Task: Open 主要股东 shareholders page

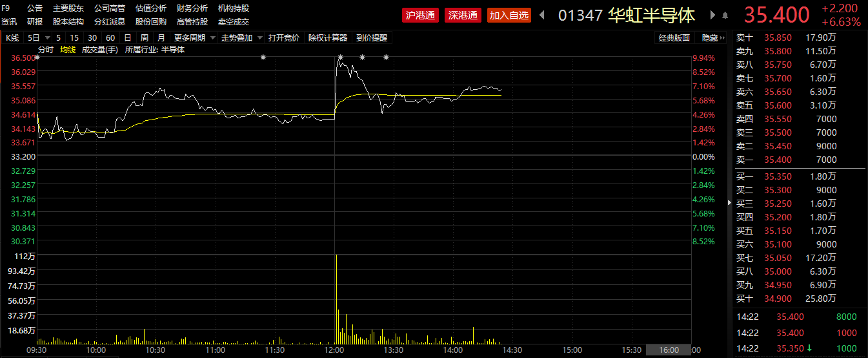Action: point(68,8)
